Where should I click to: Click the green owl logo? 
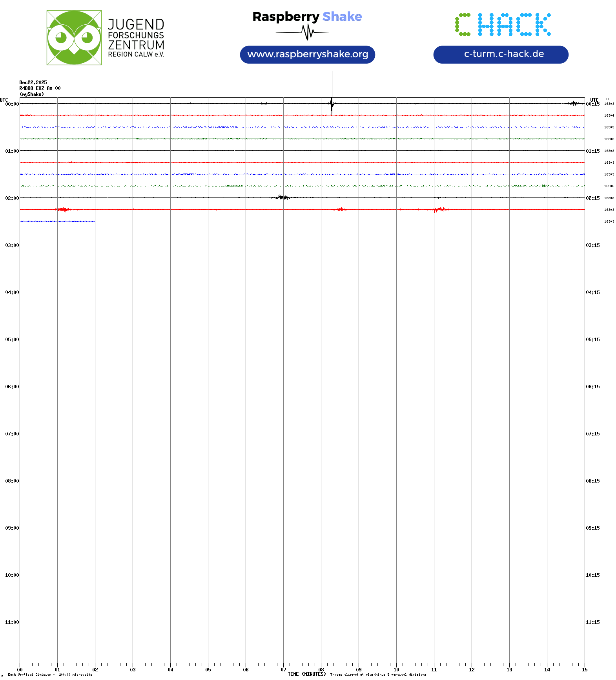[74, 38]
